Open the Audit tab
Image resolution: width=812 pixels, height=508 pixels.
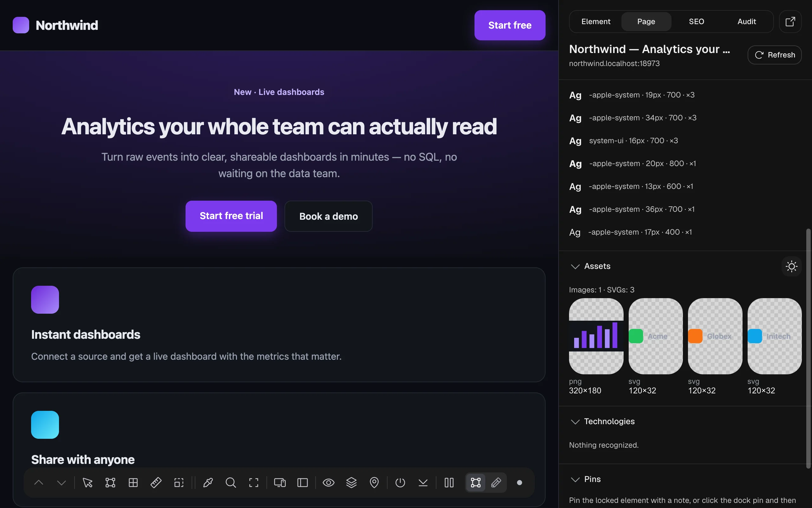[x=747, y=22]
